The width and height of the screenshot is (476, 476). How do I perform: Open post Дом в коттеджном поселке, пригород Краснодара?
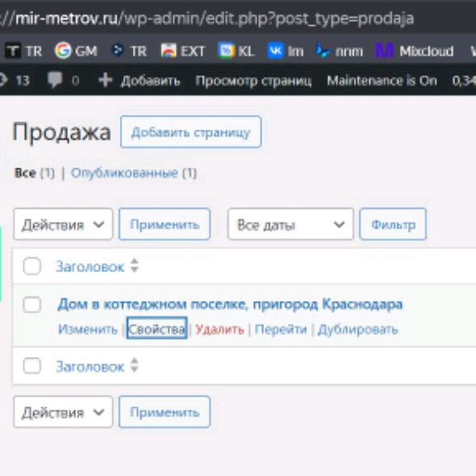[x=230, y=304]
